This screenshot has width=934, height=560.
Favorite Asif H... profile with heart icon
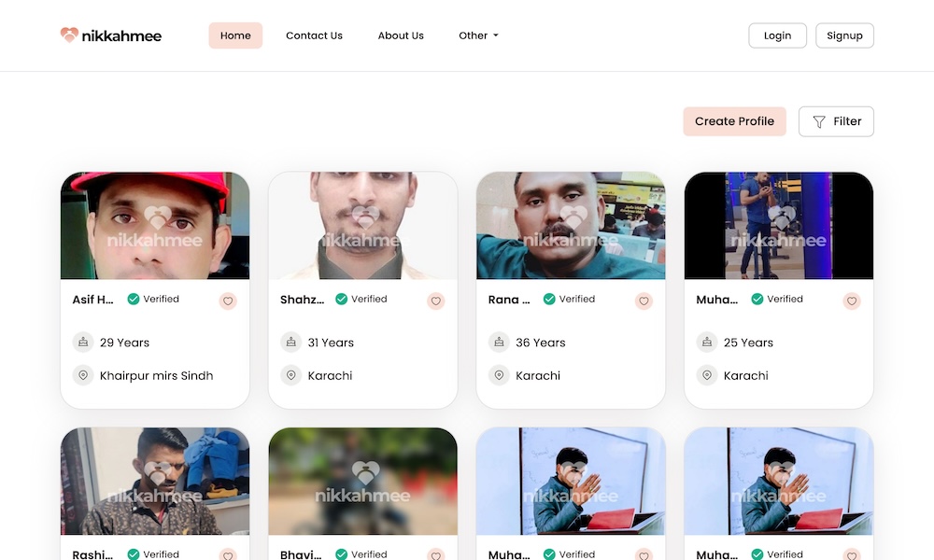(x=228, y=301)
